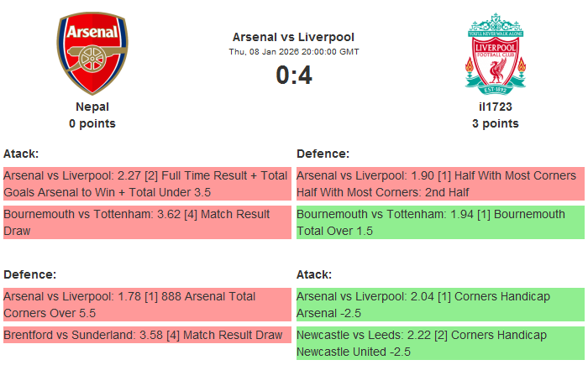This screenshot has width=588, height=386.
Task: Select Bournemouth Total Over 1.5 bet
Action: [x=439, y=222]
